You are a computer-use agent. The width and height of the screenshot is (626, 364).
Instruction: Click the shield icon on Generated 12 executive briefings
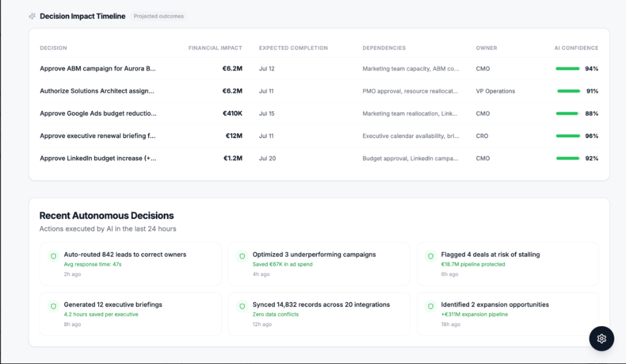tap(54, 306)
